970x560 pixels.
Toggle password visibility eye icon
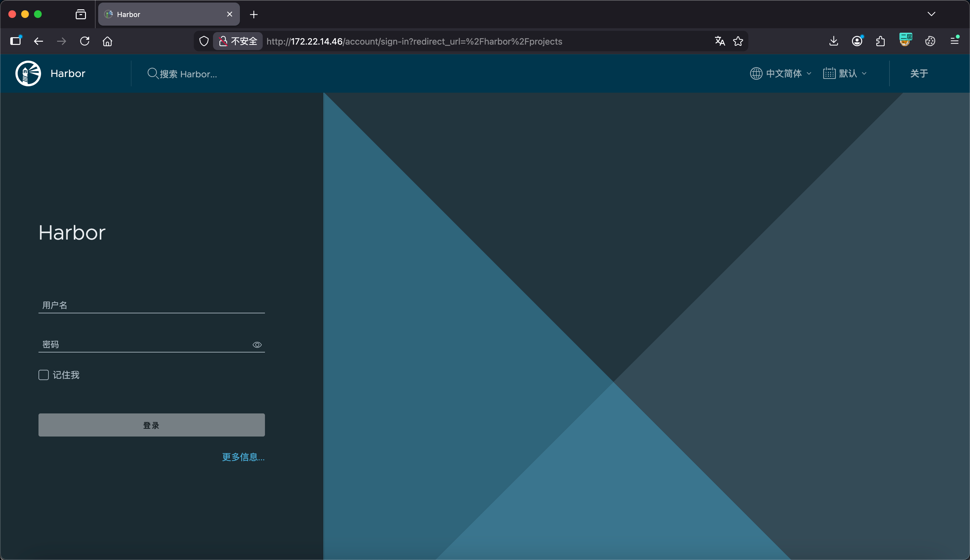point(257,344)
